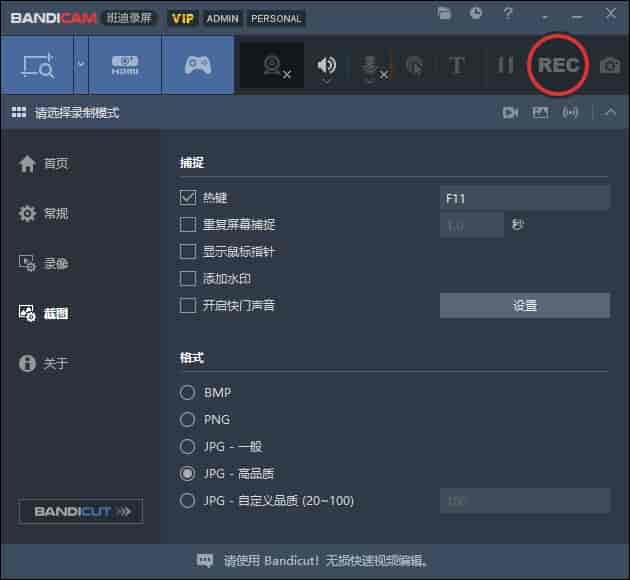Collapse the panel with chevron up
The width and height of the screenshot is (630, 580).
point(610,113)
